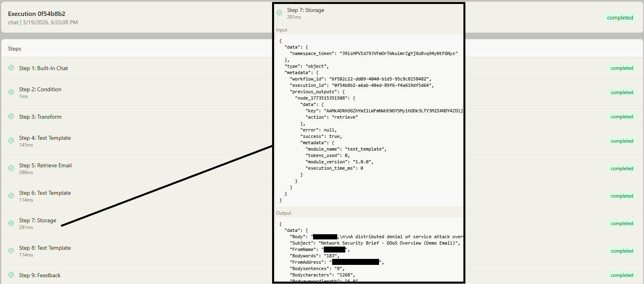Click the chat date timestamp under execution title
This screenshot has height=284, width=644.
(x=43, y=22)
